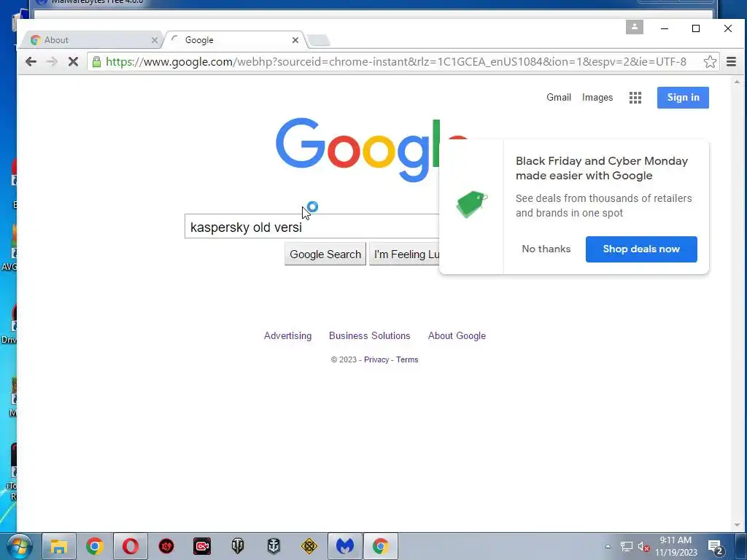The image size is (747, 560).
Task: Open the Gmail link
Action: pyautogui.click(x=558, y=97)
